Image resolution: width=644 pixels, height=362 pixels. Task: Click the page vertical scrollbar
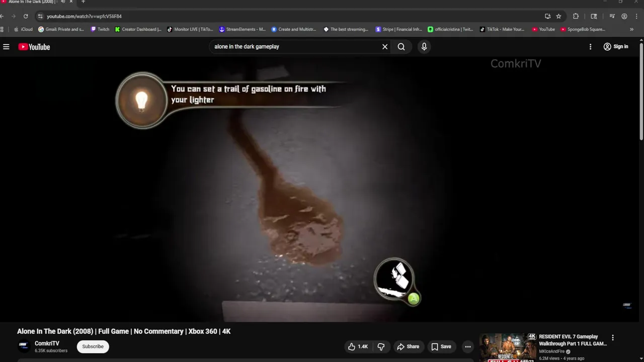641,90
